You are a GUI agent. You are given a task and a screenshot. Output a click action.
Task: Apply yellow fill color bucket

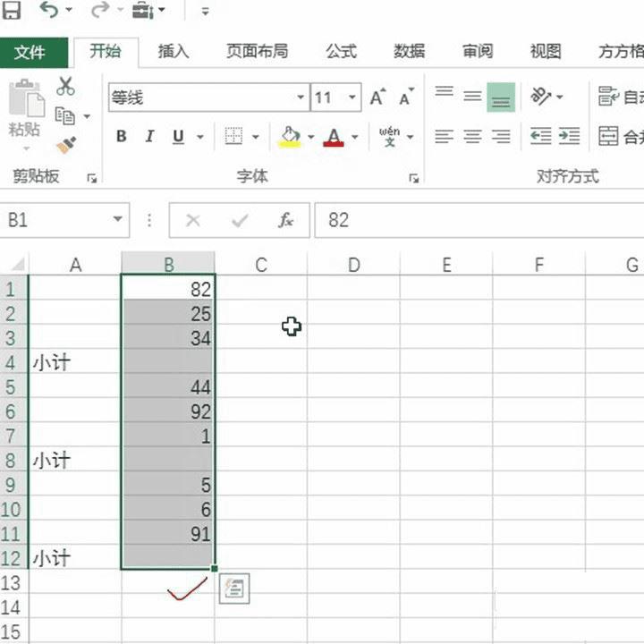coord(291,137)
